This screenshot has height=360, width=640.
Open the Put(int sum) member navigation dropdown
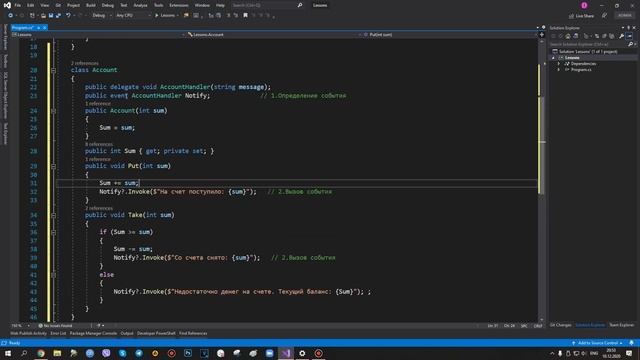click(450, 35)
